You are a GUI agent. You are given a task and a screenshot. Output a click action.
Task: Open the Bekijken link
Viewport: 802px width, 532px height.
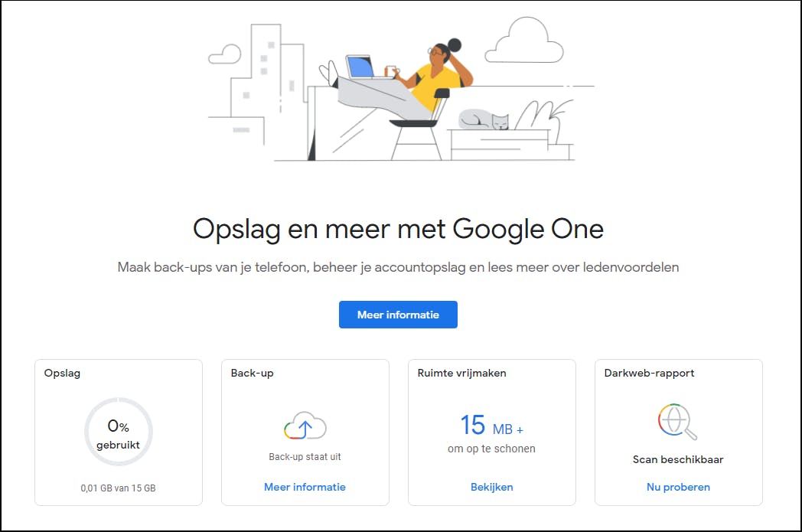pos(491,487)
